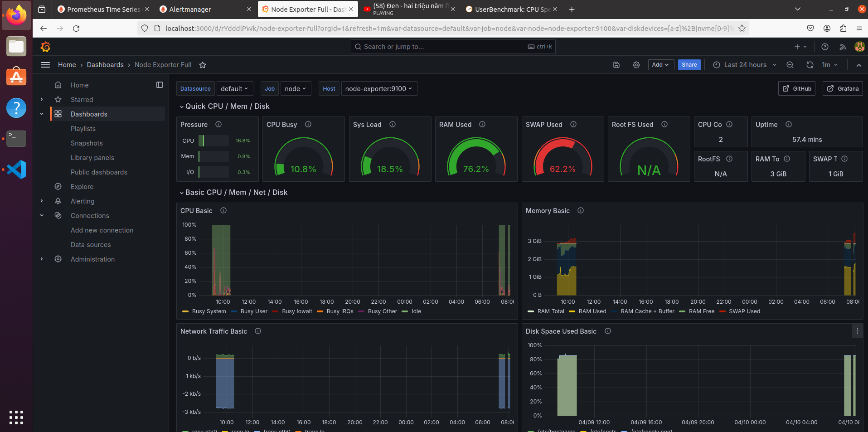Open the news feed icon
Image resolution: width=868 pixels, height=432 pixels.
tap(843, 47)
